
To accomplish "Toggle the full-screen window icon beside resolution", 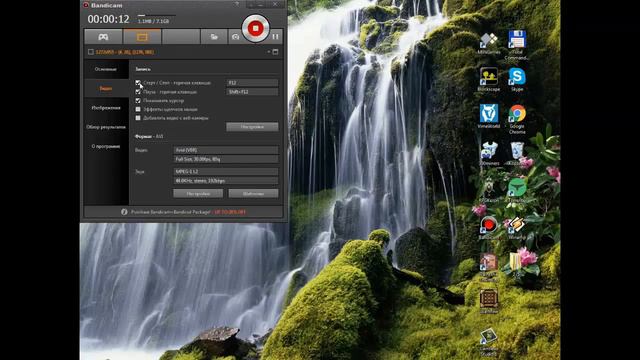I will click(276, 52).
